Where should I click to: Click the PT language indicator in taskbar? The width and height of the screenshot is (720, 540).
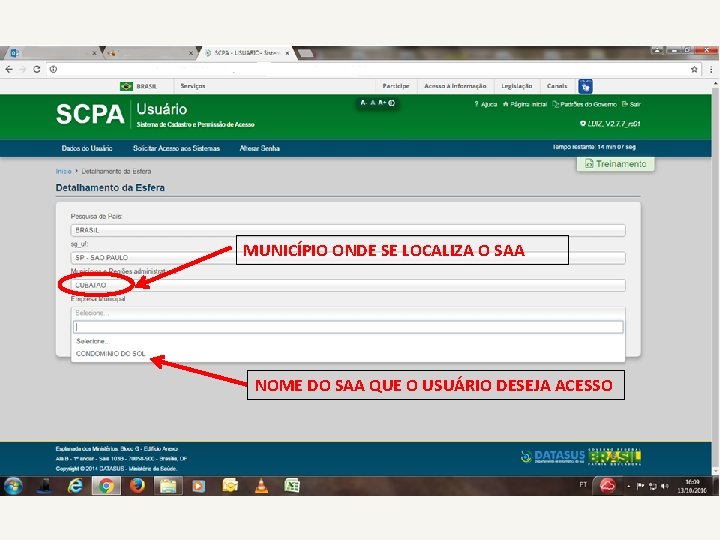(583, 484)
